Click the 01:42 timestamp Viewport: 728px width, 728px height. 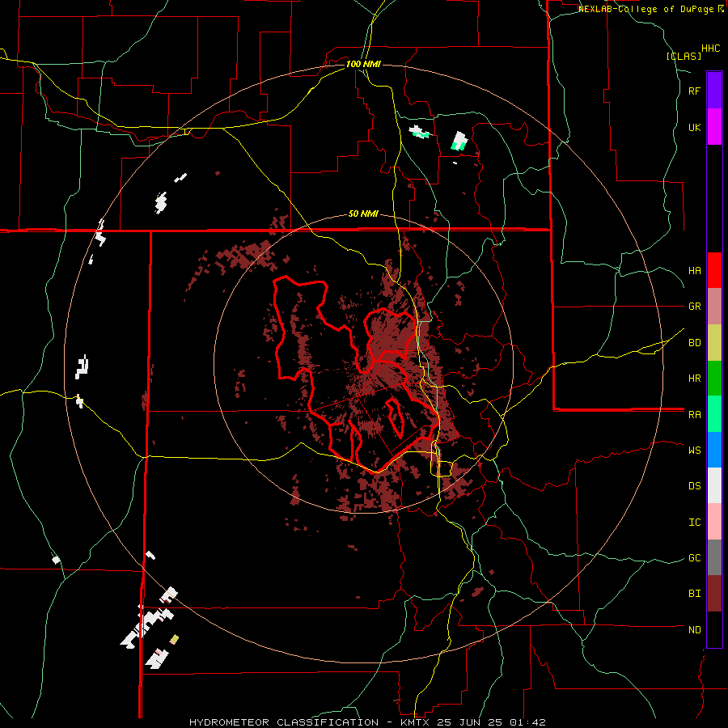click(x=528, y=722)
